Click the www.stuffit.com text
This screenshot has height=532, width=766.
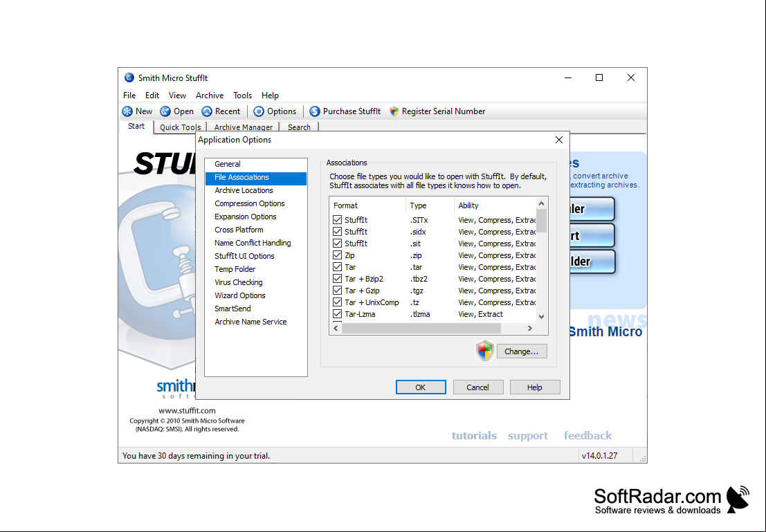(187, 411)
